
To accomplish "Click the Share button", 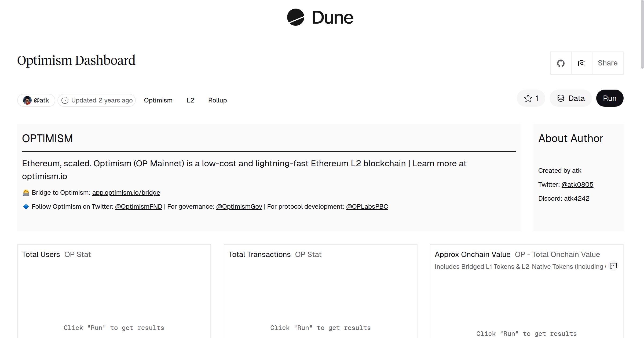I will (608, 63).
